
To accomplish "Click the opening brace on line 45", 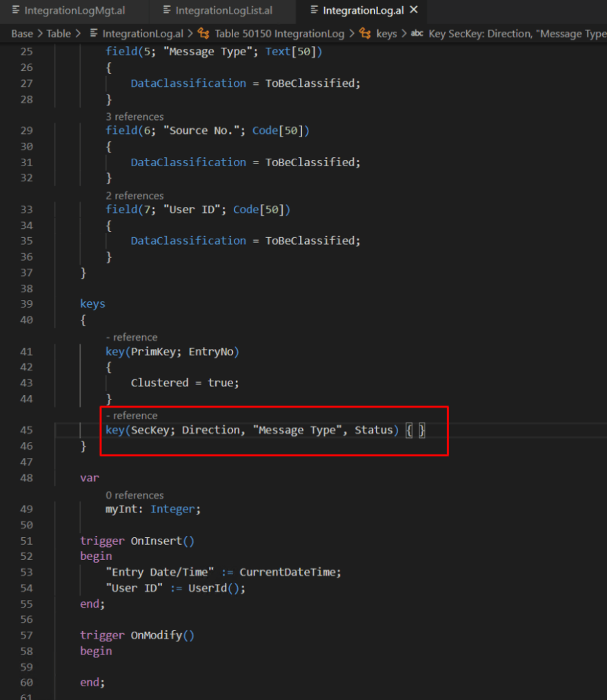I will click(408, 430).
